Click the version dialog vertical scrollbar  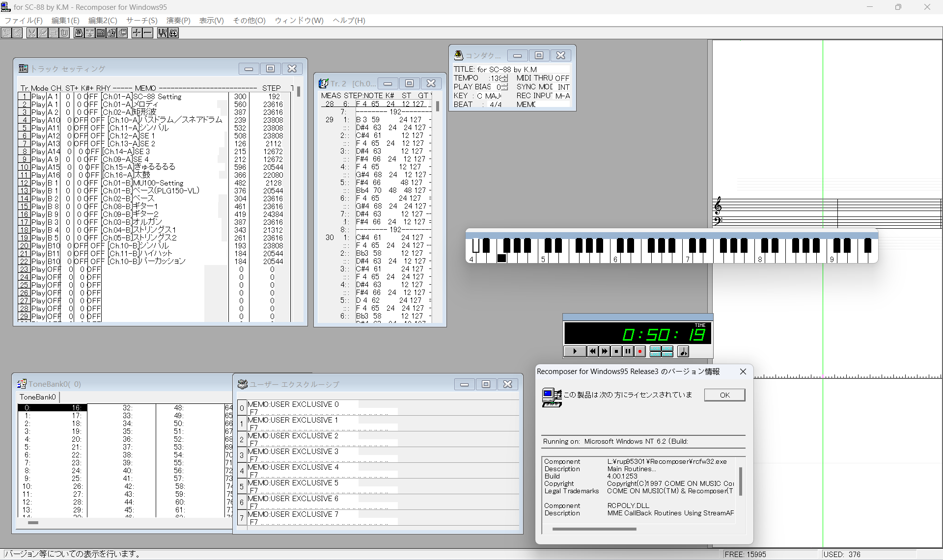click(741, 481)
